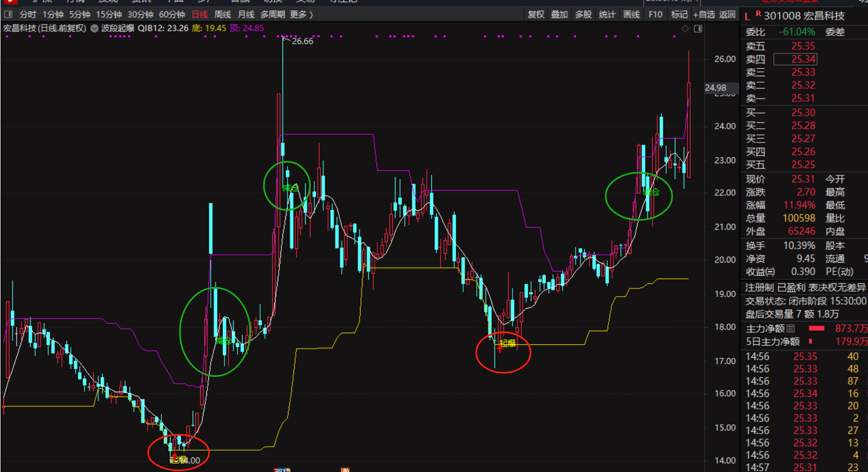Click the red R badge before 301008

click(x=758, y=14)
